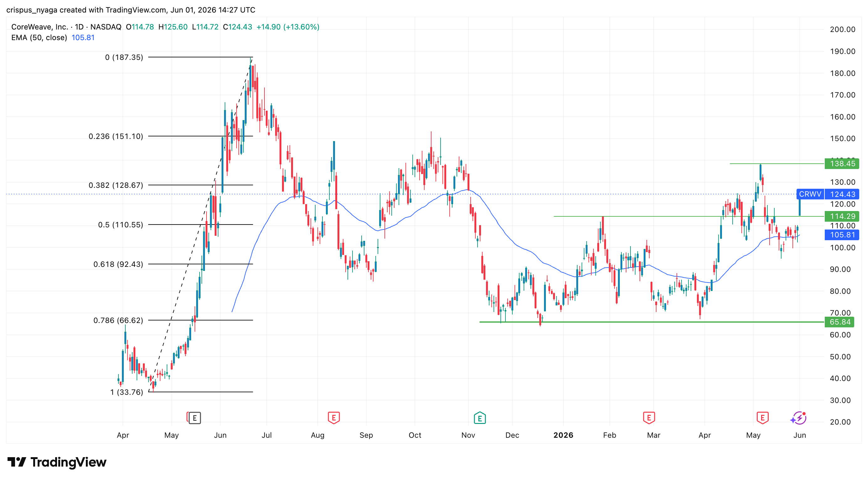Click the 50.00 price axis tick
The width and height of the screenshot is (868, 481).
pos(840,357)
